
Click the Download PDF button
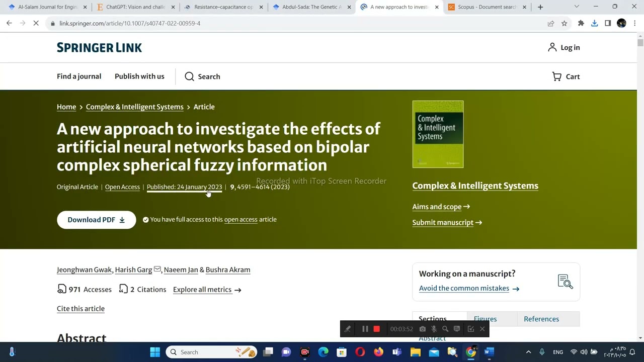96,220
